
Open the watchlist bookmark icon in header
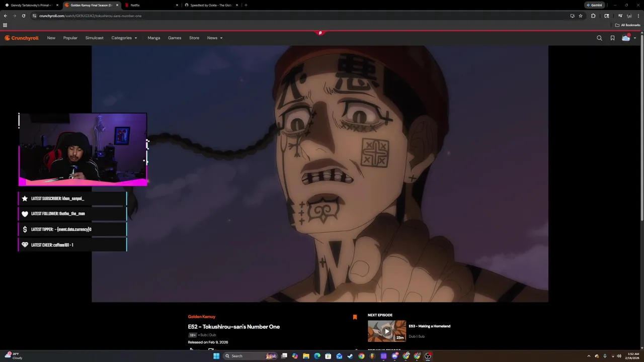612,38
